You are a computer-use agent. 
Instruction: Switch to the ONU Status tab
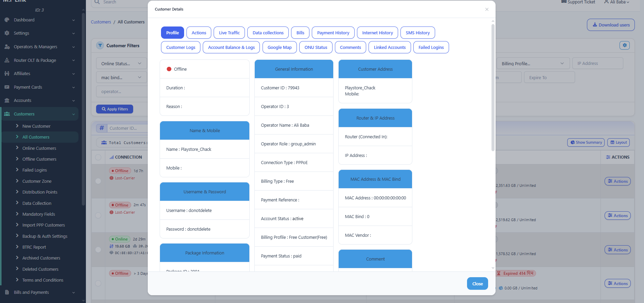coord(316,47)
